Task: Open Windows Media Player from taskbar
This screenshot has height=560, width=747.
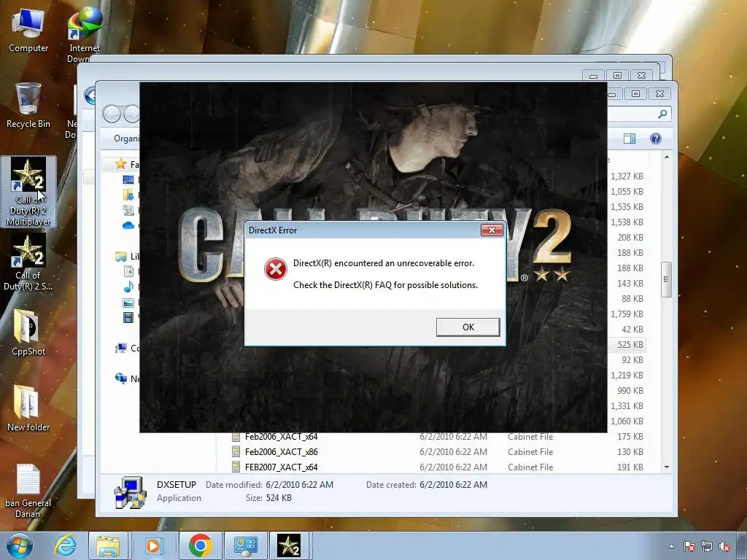Action: 153,545
